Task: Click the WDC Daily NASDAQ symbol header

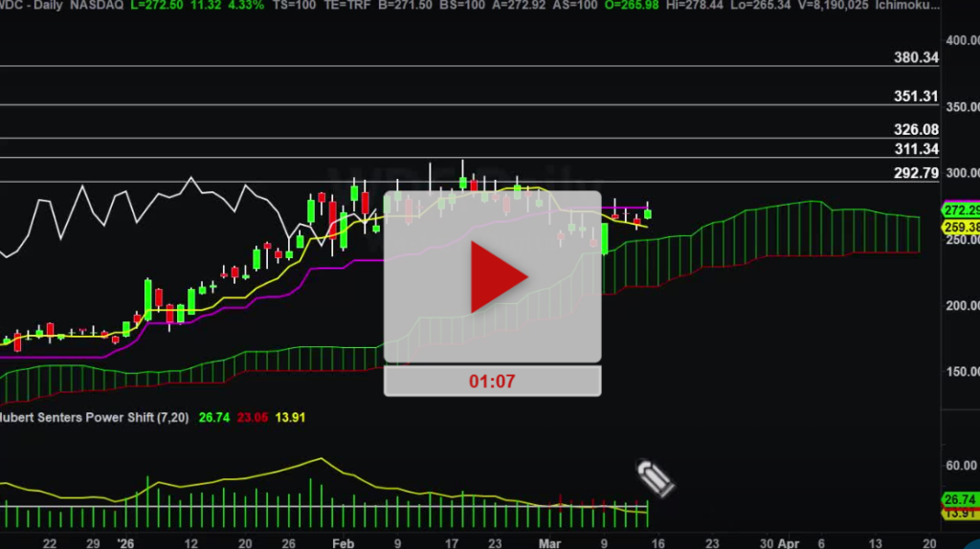Action: pos(62,6)
